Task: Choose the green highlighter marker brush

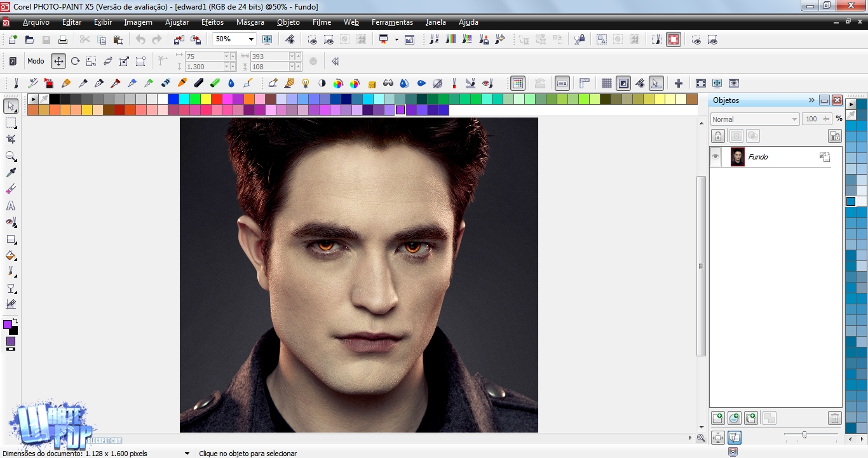Action: (x=215, y=83)
